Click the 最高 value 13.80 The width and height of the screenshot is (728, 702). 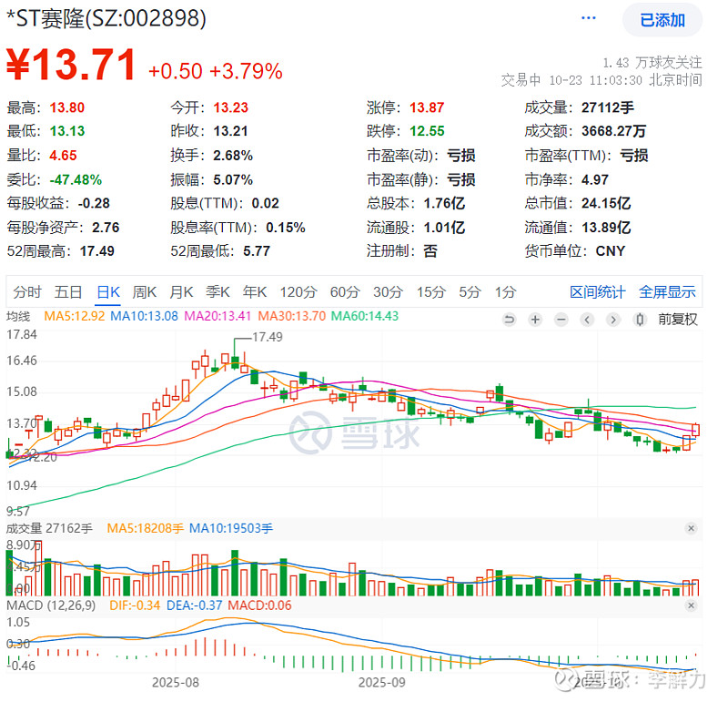pyautogui.click(x=67, y=107)
